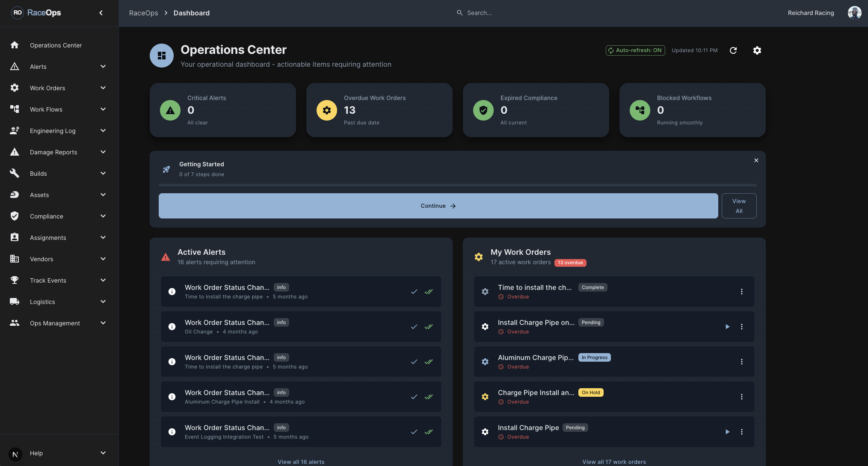Click the Alerts warning triangle icon
This screenshot has height=466, width=868.
(15, 66)
